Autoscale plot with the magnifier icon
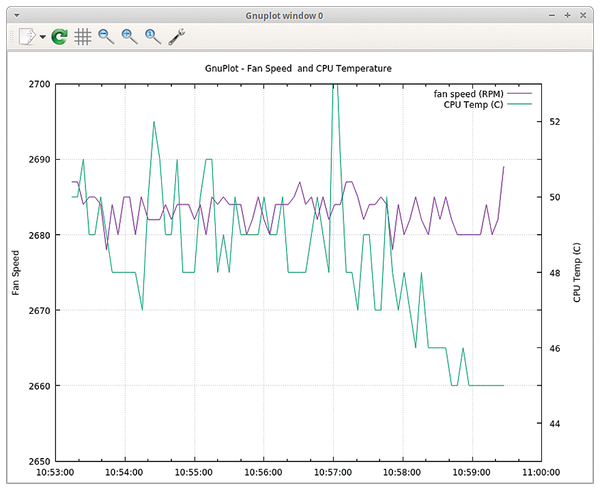Viewport: 600px width, 490px height. pos(153,37)
